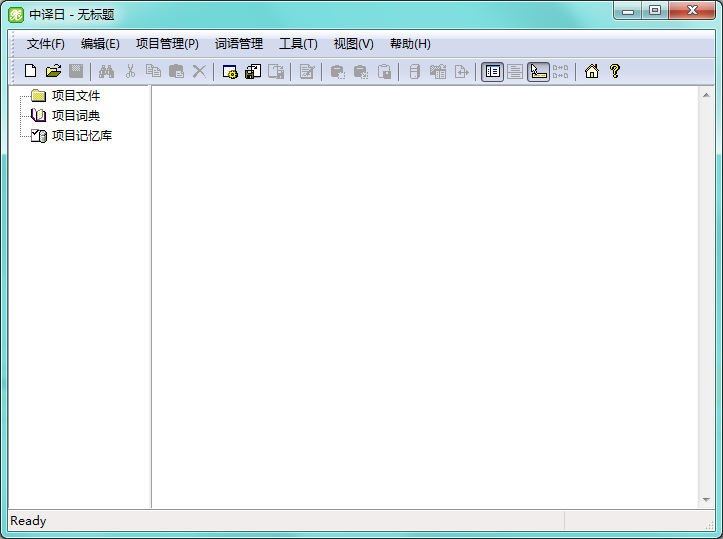Open the 编辑(E) menu

point(100,44)
